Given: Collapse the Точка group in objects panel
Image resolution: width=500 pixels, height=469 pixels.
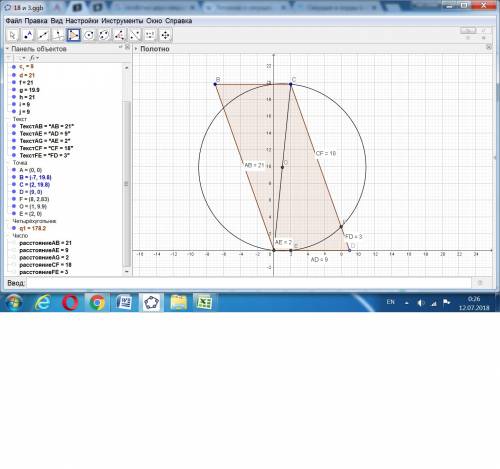Looking at the screenshot, I should (8, 163).
